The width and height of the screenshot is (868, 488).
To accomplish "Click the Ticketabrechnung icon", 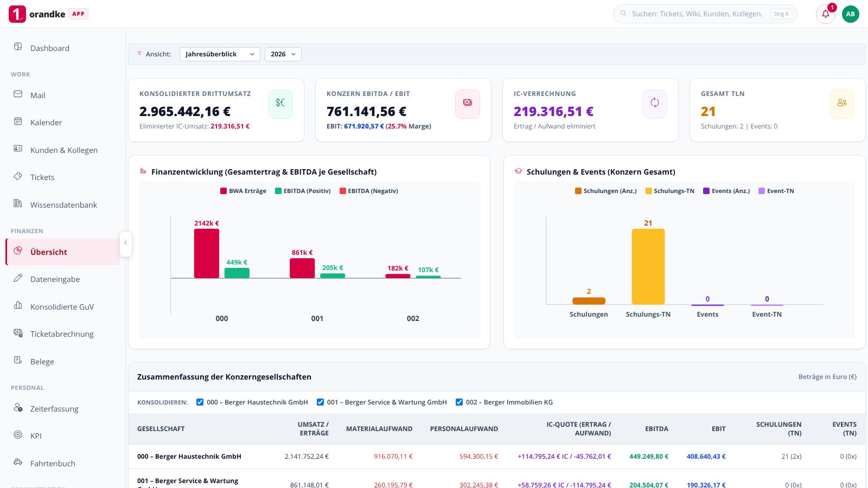I will point(18,333).
